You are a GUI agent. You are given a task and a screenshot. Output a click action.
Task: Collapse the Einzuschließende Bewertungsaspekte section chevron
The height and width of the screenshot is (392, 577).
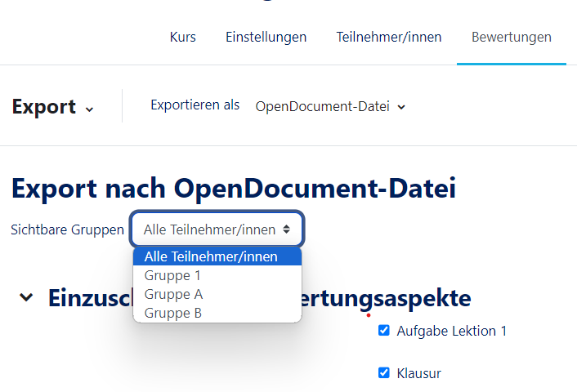27,297
